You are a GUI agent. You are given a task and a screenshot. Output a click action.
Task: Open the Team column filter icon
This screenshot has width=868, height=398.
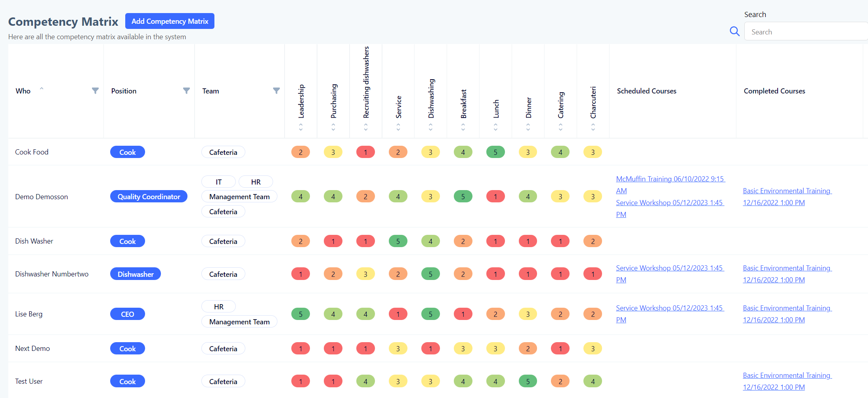[276, 91]
